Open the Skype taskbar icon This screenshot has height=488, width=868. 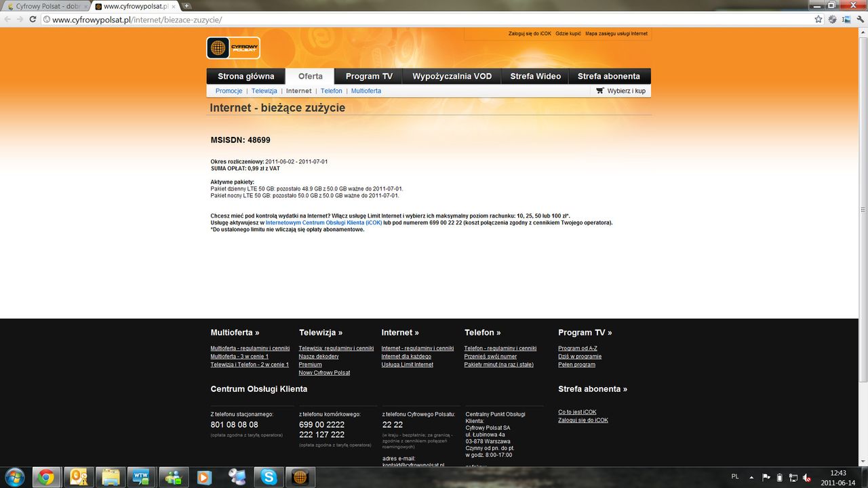tap(269, 477)
